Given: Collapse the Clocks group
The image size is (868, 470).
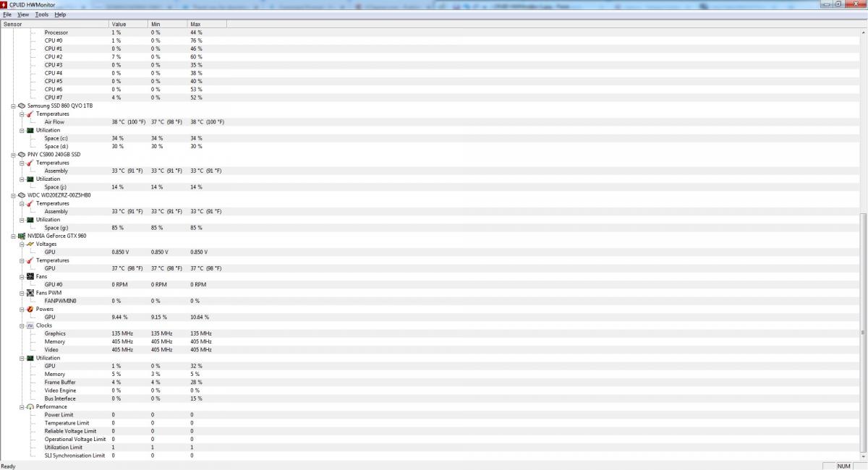Looking at the screenshot, I should pos(22,325).
